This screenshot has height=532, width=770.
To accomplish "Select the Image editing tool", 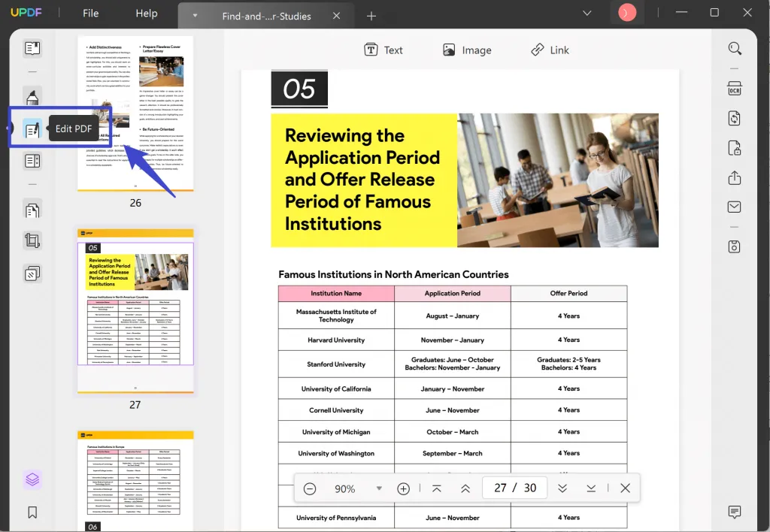I will point(467,50).
